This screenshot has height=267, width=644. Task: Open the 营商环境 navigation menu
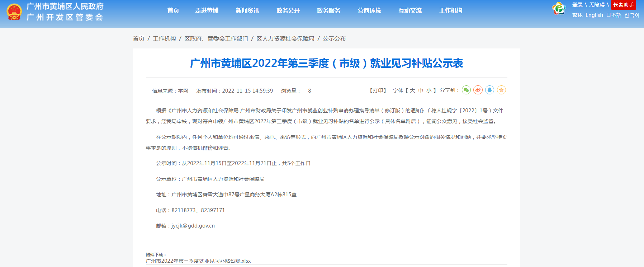pyautogui.click(x=369, y=11)
